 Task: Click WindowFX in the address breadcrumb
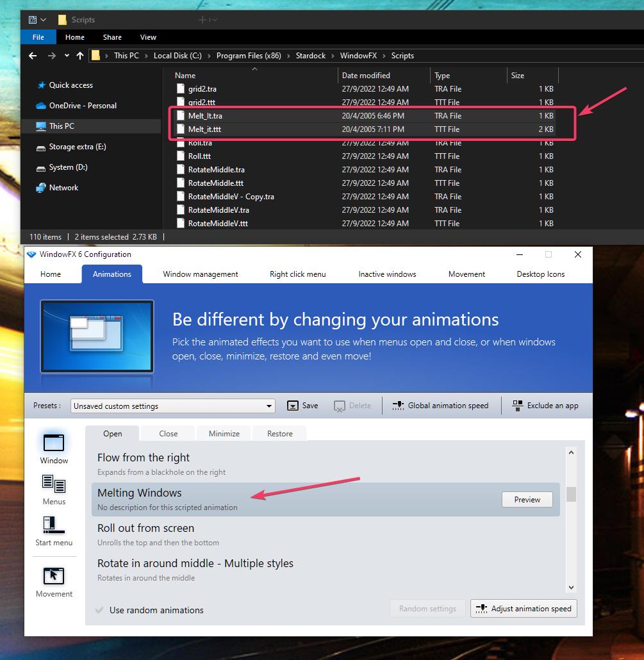(x=358, y=56)
